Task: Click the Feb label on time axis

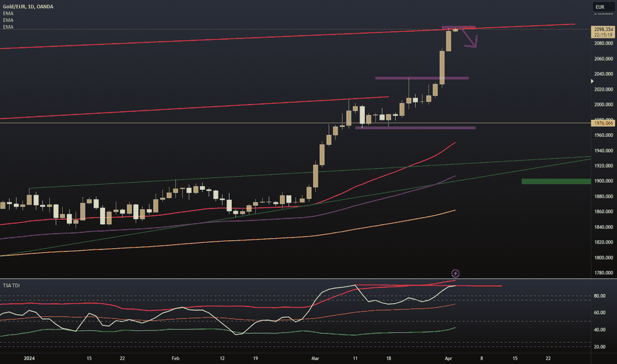Action: click(x=175, y=359)
